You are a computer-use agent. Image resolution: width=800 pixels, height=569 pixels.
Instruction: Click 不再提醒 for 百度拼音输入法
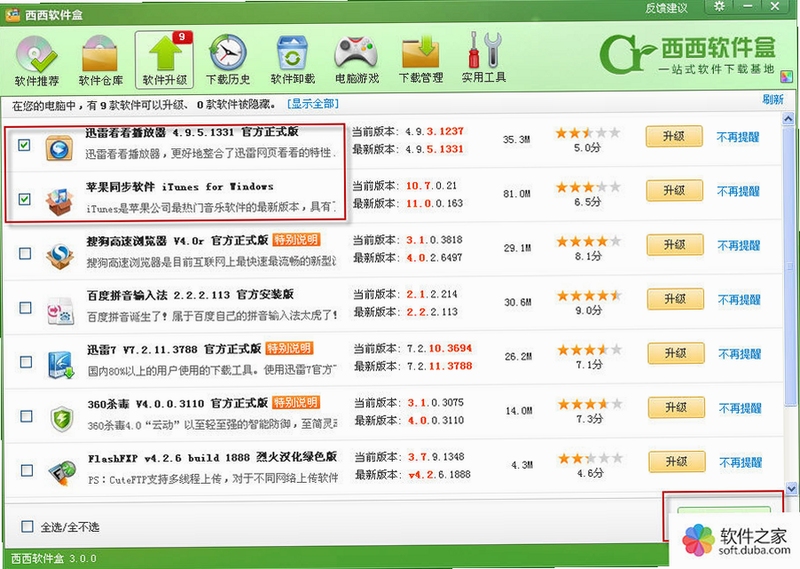(739, 300)
